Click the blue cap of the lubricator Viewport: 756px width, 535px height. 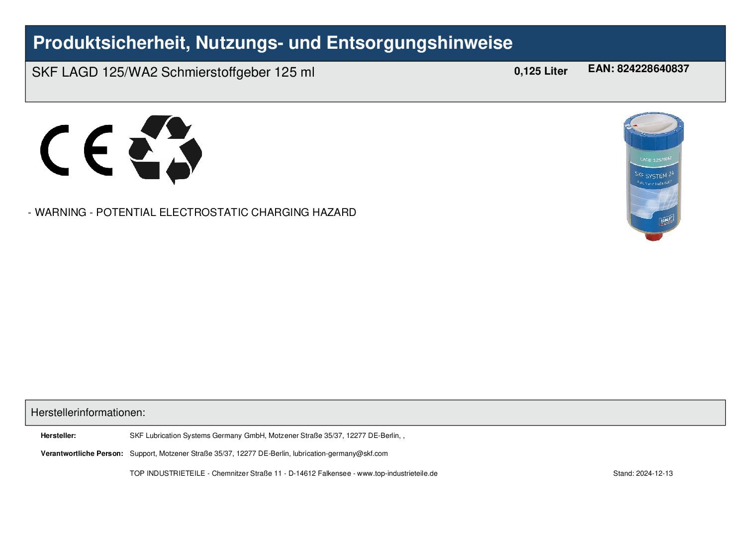[654, 133]
